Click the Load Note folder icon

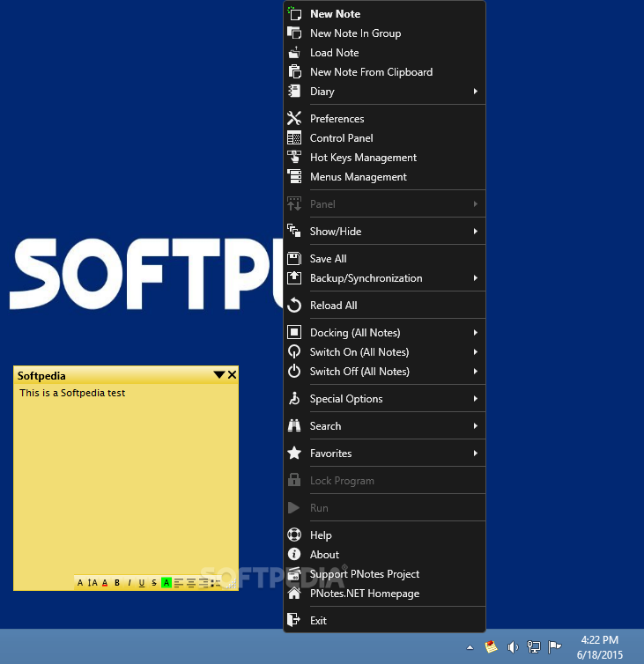pos(294,53)
